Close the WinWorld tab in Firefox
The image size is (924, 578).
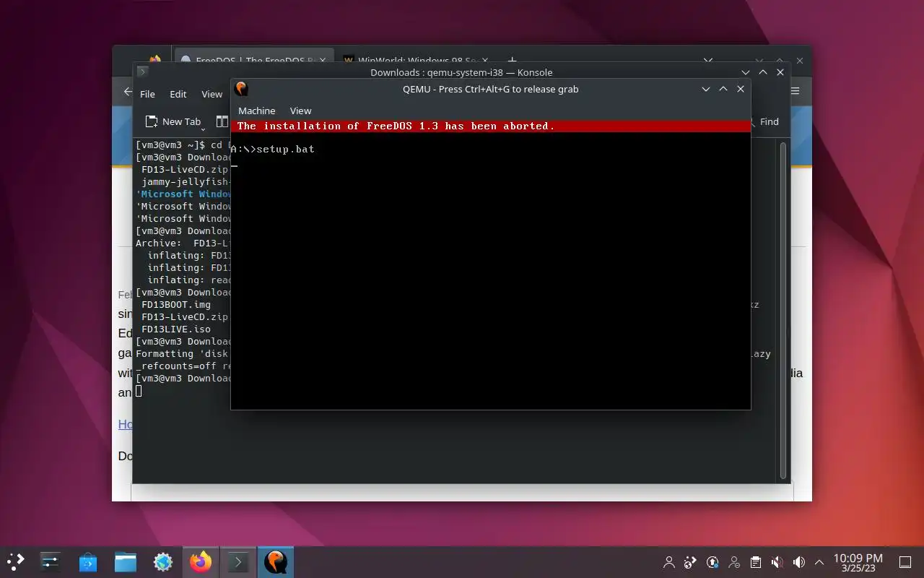485,61
